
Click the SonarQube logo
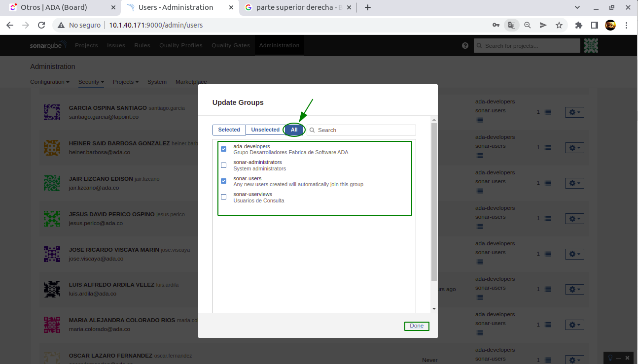coord(47,45)
